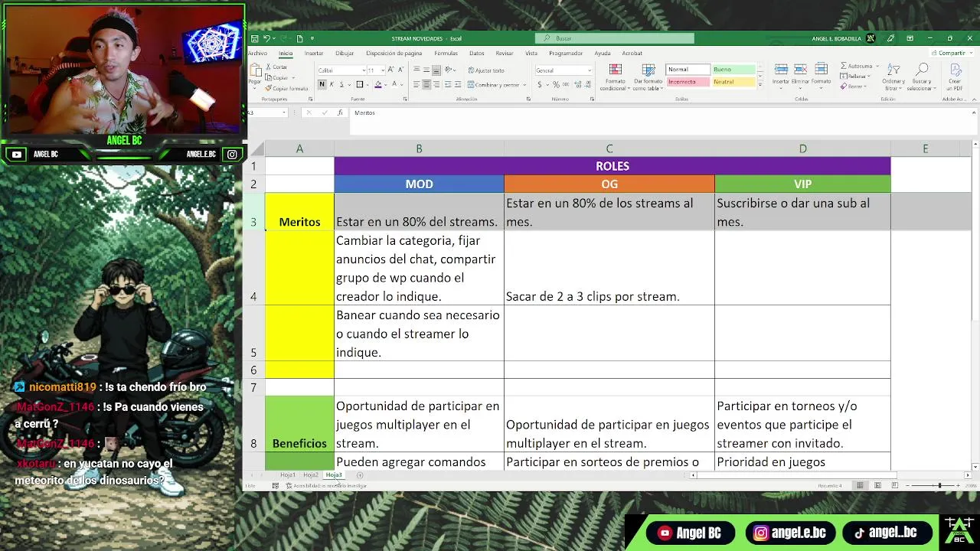The image size is (980, 551).
Task: Select cell with Meritos text
Action: click(299, 212)
